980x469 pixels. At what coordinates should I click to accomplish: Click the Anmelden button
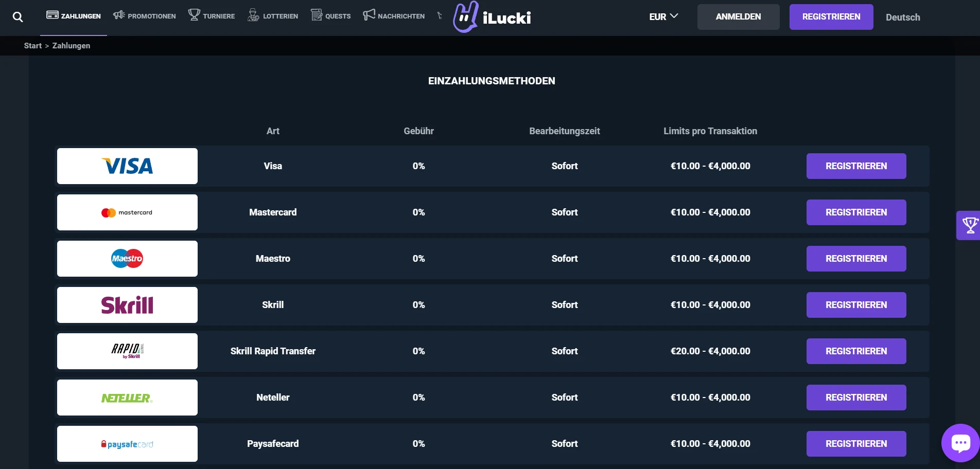click(x=738, y=17)
